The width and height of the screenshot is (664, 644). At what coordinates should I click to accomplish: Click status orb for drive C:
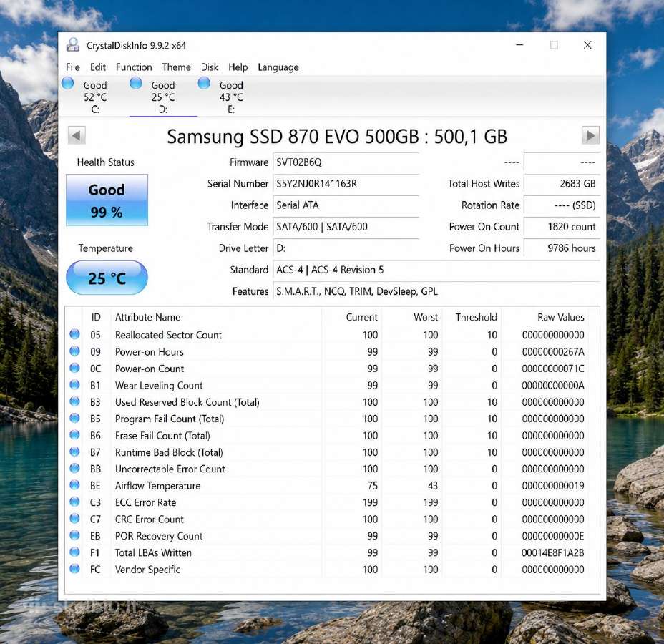pos(68,83)
